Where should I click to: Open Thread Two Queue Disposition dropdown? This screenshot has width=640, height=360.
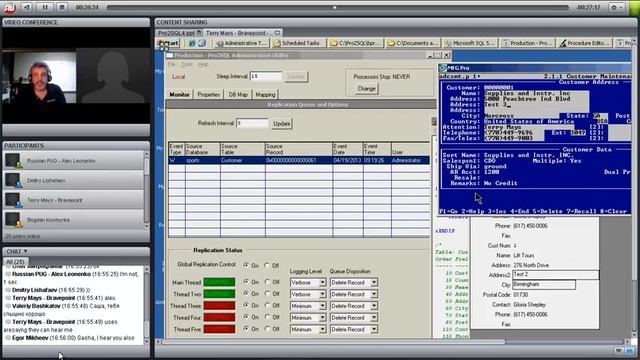click(x=374, y=294)
